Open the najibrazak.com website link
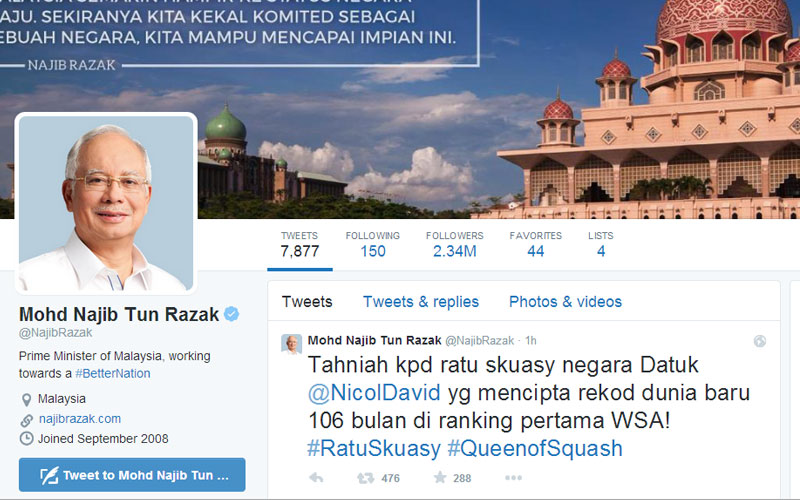The width and height of the screenshot is (800, 500). pos(80,419)
